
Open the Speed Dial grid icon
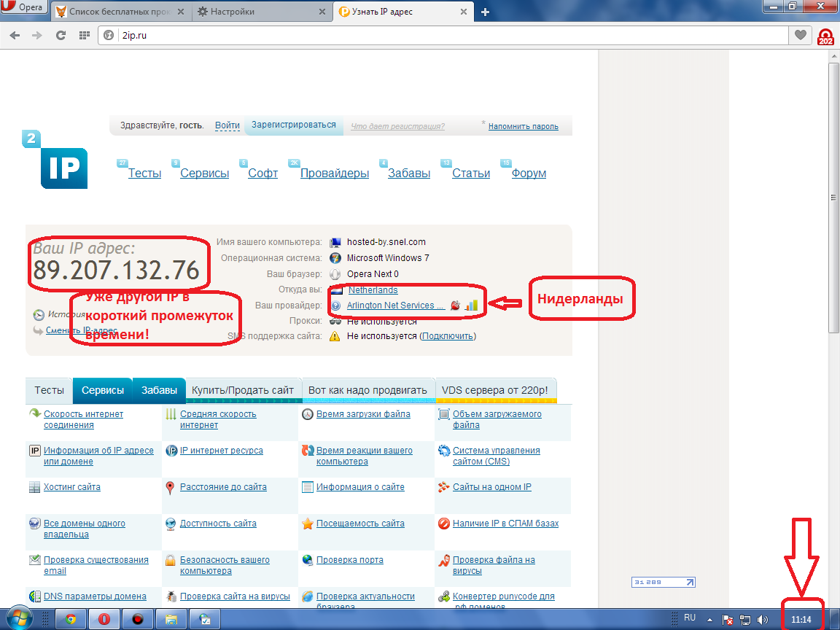[84, 35]
